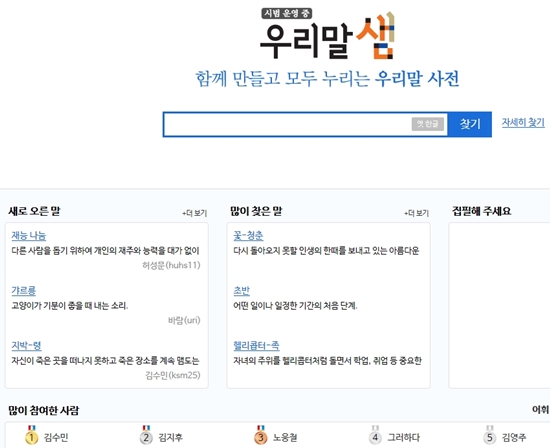Click the 많이 찾은 말 section heading
This screenshot has height=448, width=550.
(x=256, y=211)
